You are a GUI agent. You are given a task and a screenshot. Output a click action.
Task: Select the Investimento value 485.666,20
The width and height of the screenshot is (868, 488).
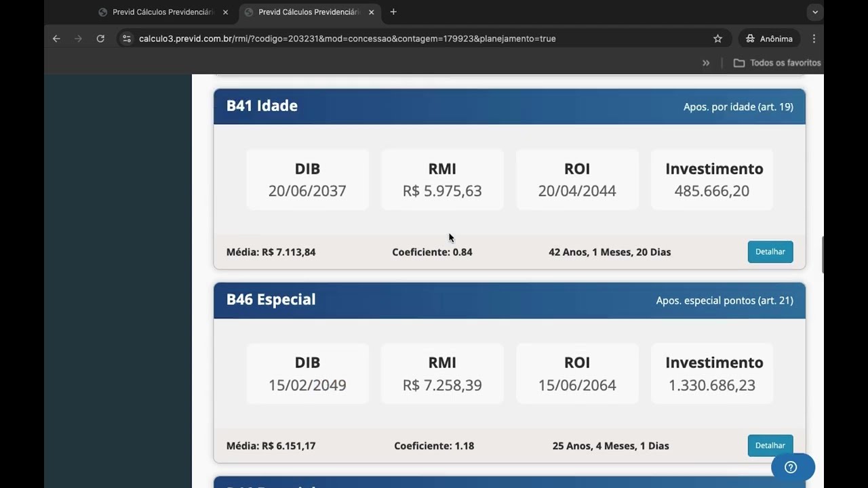(x=712, y=190)
